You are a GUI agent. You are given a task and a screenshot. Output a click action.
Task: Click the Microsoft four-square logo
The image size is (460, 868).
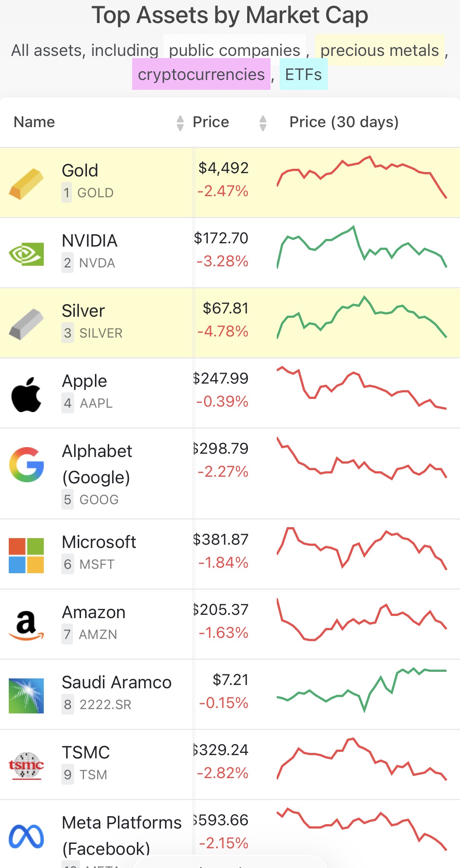26,555
